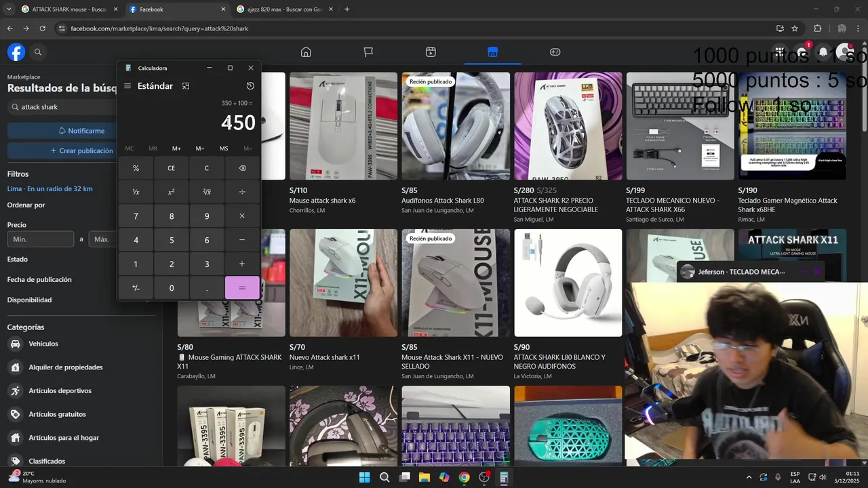Click the minus key in Calculator
Viewport: 868px width, 488px height.
point(242,240)
